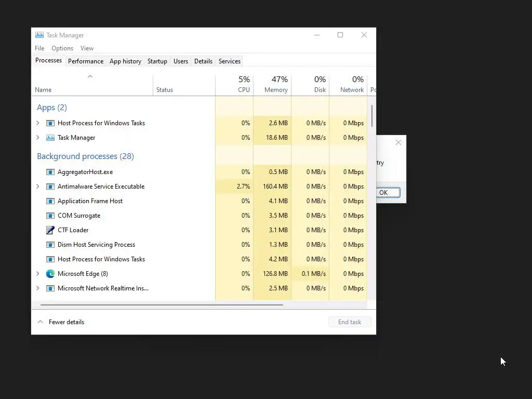Click the Microsoft Network Realtime Ins... icon

(50, 288)
